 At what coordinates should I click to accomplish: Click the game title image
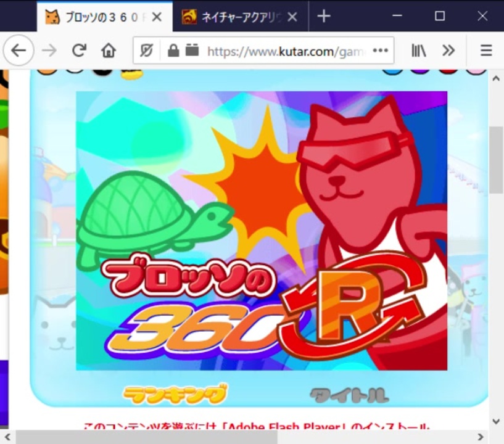[x=262, y=231]
